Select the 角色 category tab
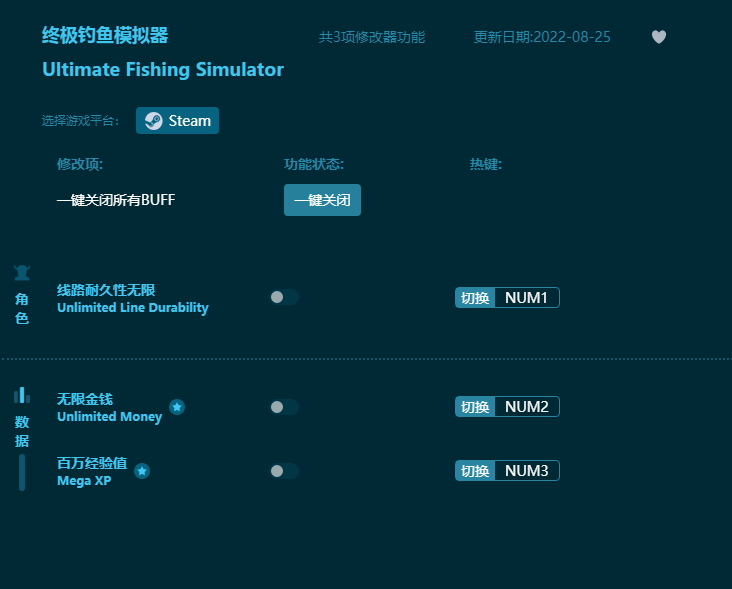 (22, 309)
